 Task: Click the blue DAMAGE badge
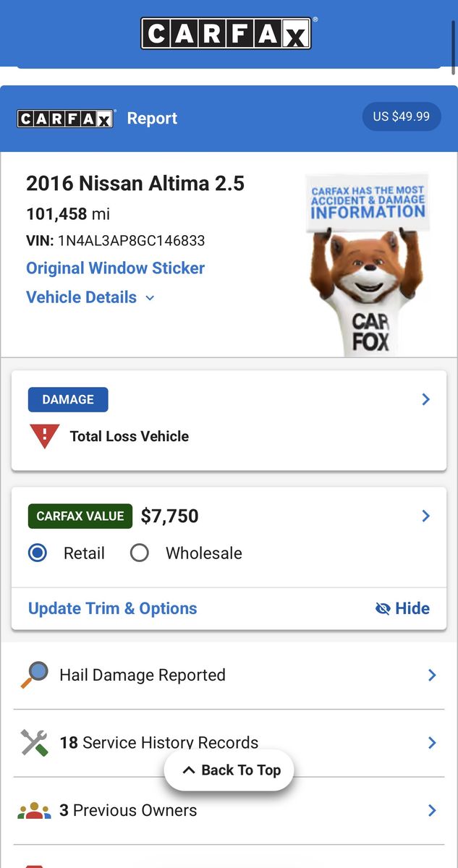(x=68, y=399)
